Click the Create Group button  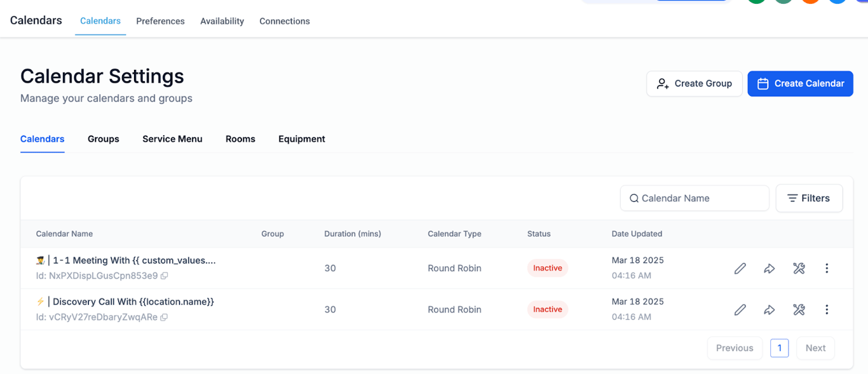click(x=694, y=84)
